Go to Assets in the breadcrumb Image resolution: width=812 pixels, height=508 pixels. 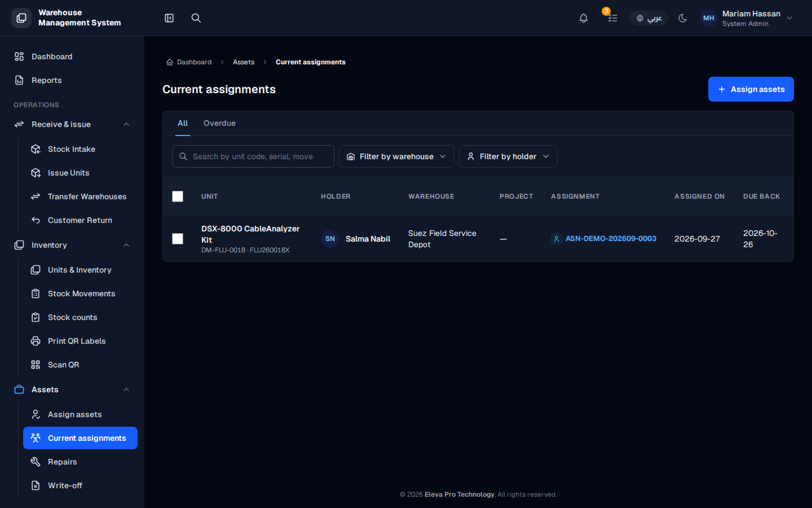(x=244, y=62)
